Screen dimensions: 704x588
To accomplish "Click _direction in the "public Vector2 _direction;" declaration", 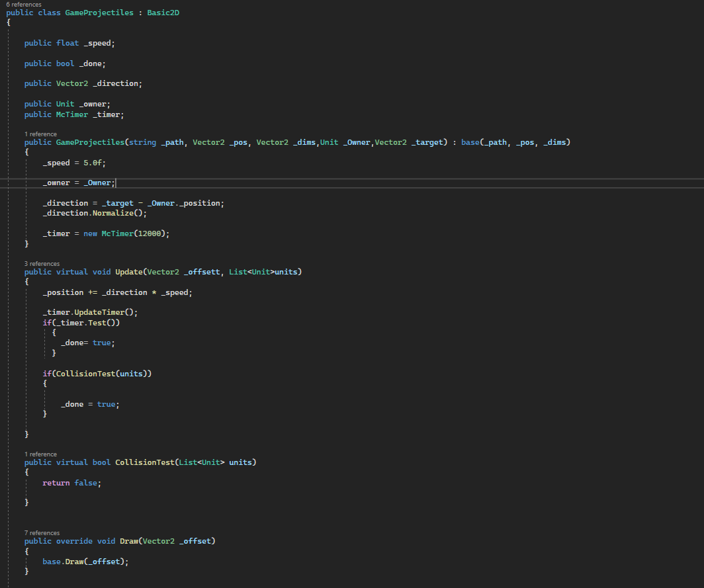I will 115,83.
